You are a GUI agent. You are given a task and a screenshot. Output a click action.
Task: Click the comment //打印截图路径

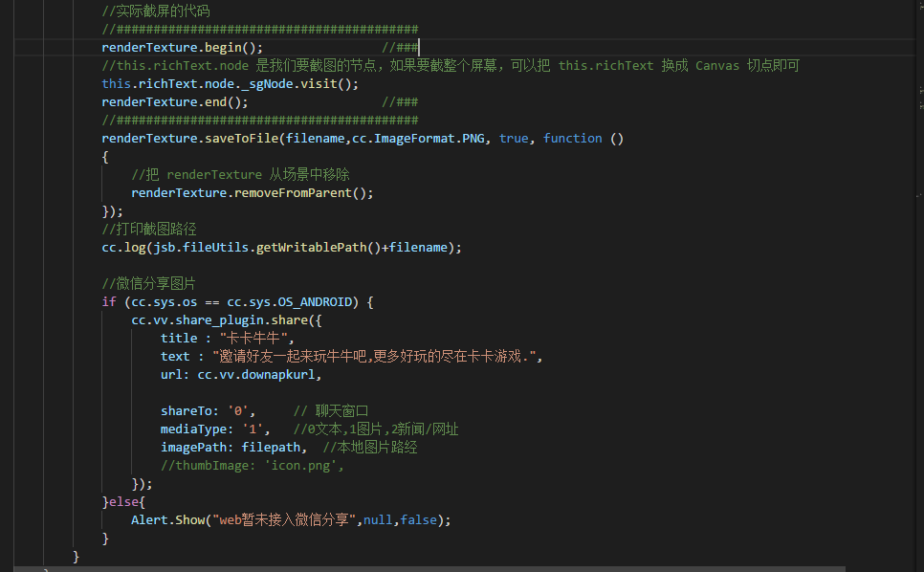[149, 230]
